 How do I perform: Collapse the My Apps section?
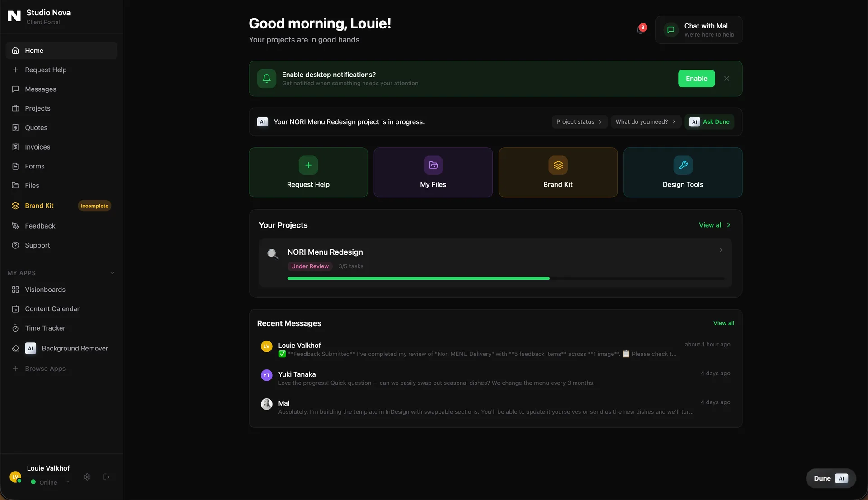[112, 273]
